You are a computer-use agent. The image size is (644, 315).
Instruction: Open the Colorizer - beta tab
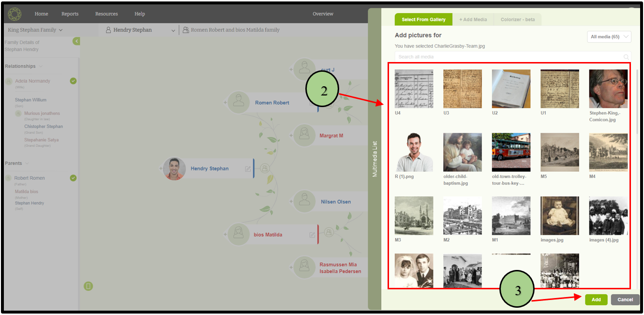tap(517, 19)
